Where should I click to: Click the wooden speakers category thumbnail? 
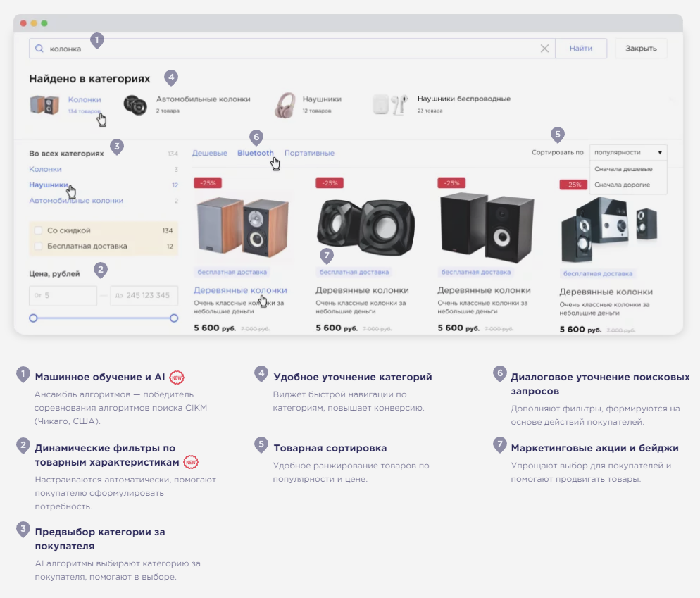44,105
